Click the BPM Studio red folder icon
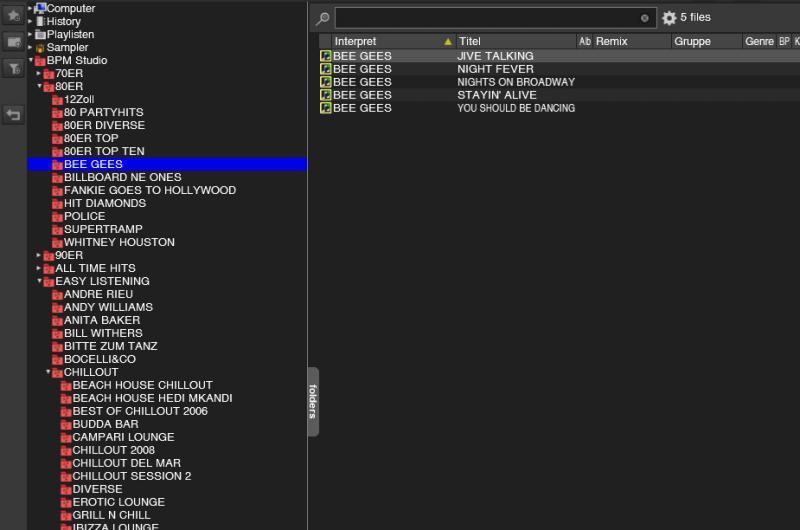The image size is (800, 530). [40, 61]
